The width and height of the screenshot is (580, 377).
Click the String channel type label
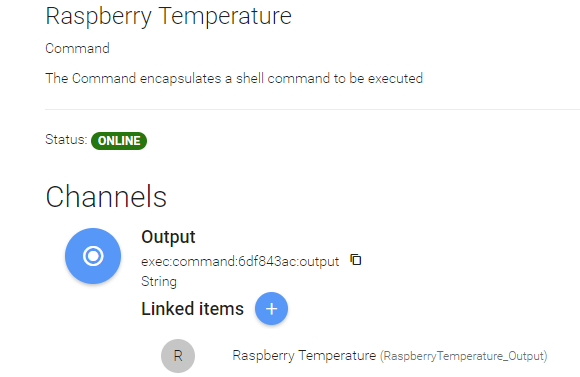(159, 282)
